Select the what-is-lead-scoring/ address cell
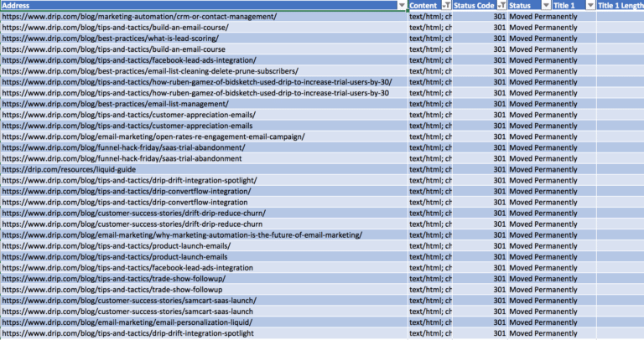 [x=204, y=39]
